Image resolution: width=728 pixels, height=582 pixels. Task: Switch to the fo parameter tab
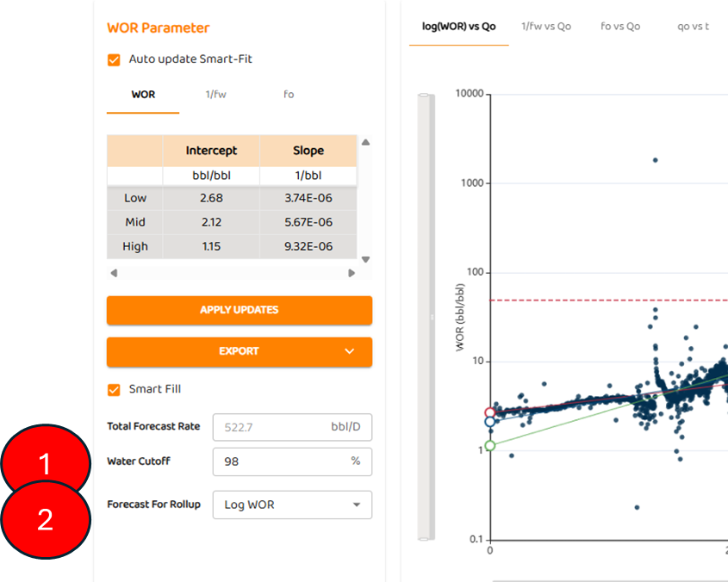click(x=289, y=95)
